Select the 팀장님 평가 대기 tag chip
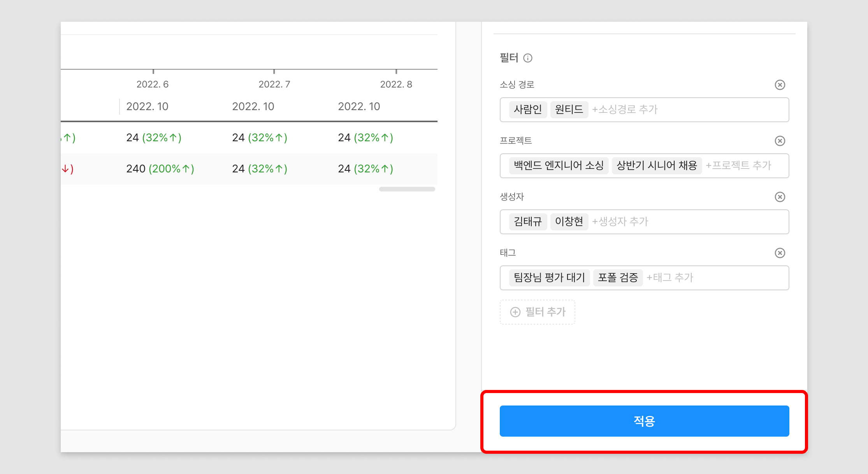This screenshot has height=474, width=868. [x=549, y=277]
